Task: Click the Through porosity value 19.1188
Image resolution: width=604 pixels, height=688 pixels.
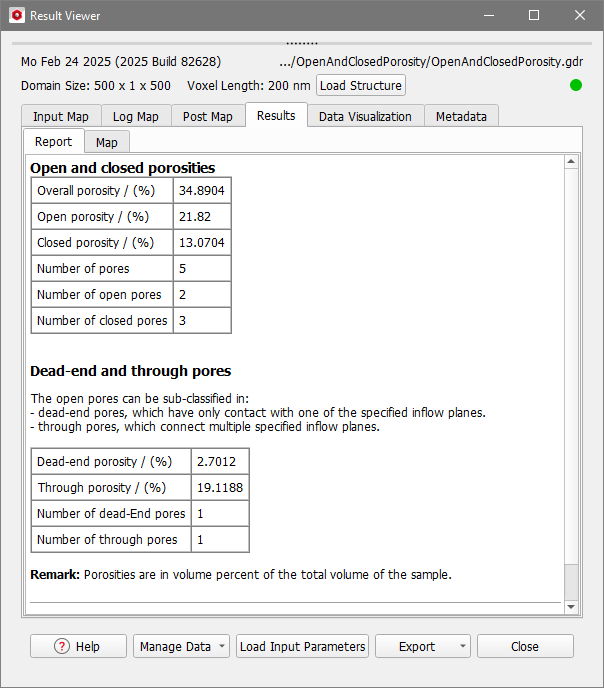Action: [220, 487]
